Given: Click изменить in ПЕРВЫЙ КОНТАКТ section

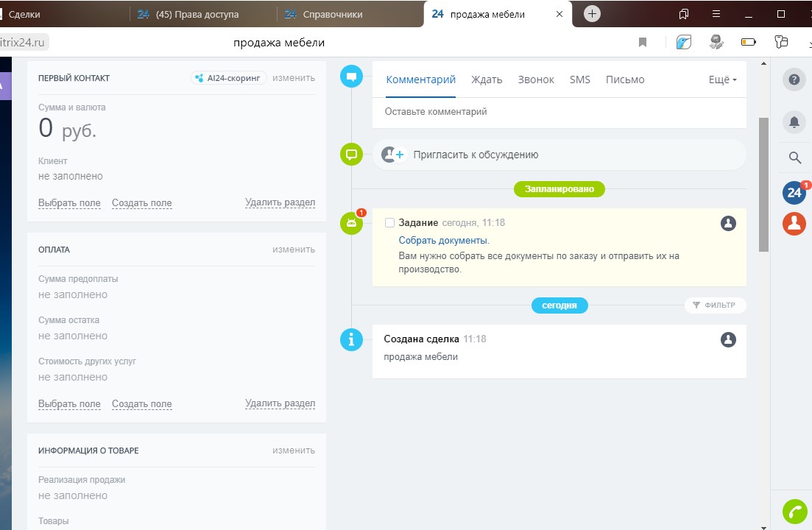Looking at the screenshot, I should tap(294, 78).
